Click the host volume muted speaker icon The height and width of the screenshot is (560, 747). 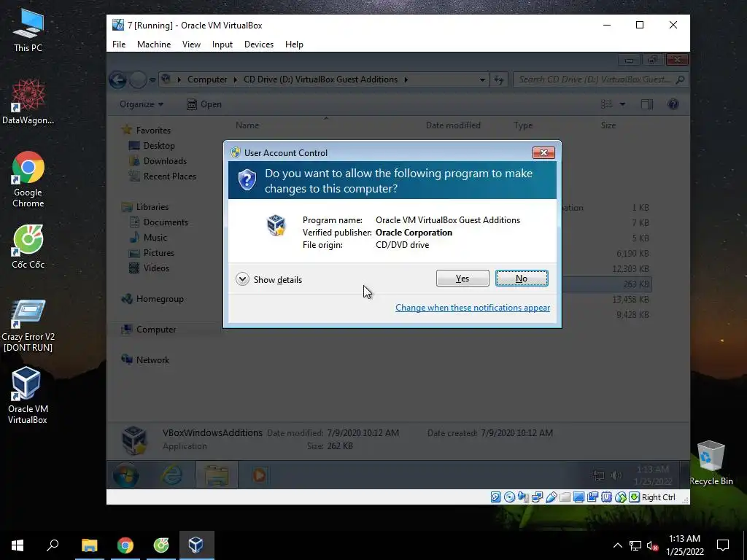click(653, 545)
